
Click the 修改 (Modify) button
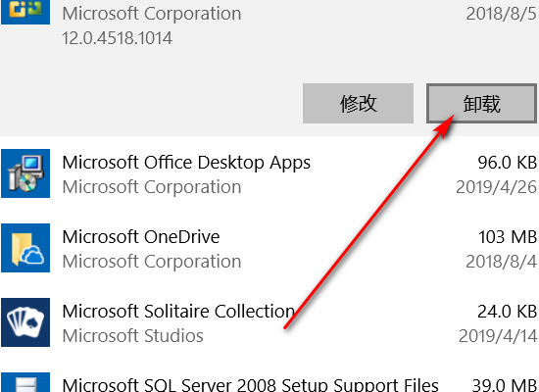click(358, 103)
